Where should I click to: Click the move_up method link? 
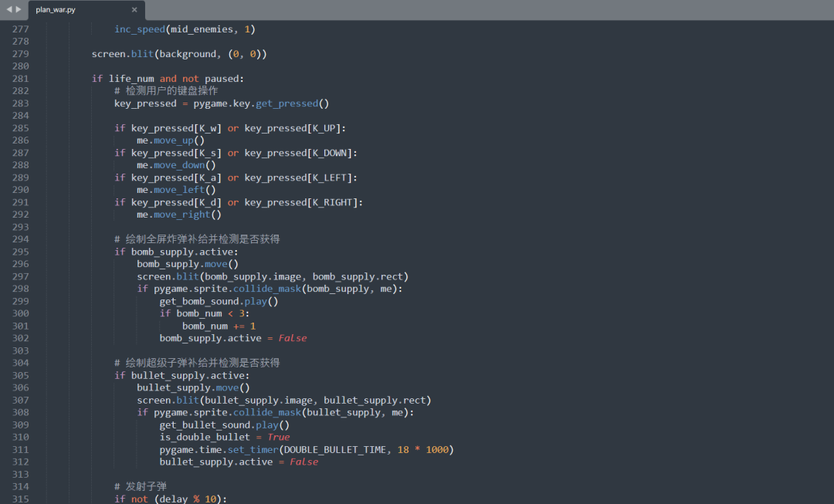coord(173,140)
